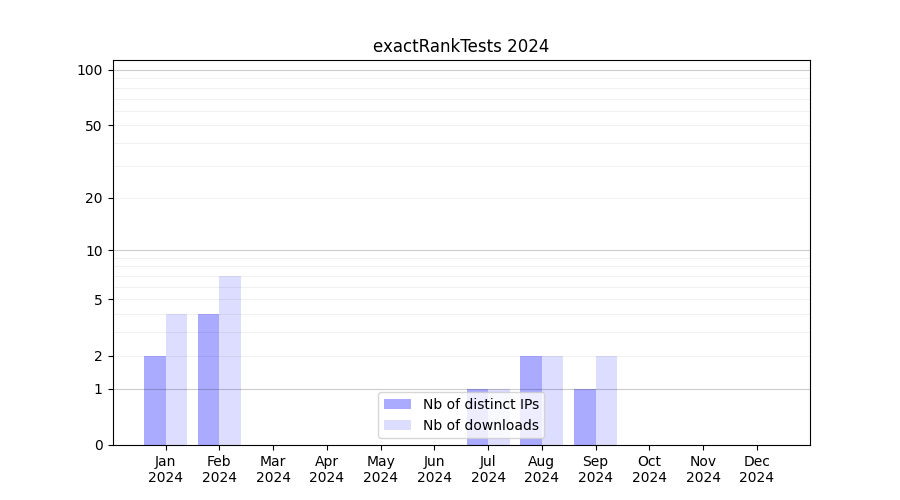The width and height of the screenshot is (900, 500).
Task: Click the 'Nb of downloads' legend color swatch
Action: click(397, 425)
